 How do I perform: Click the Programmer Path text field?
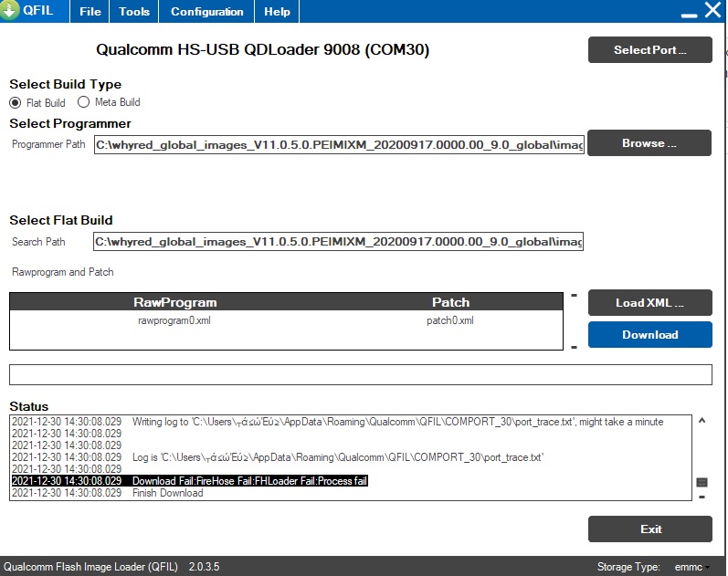(338, 145)
